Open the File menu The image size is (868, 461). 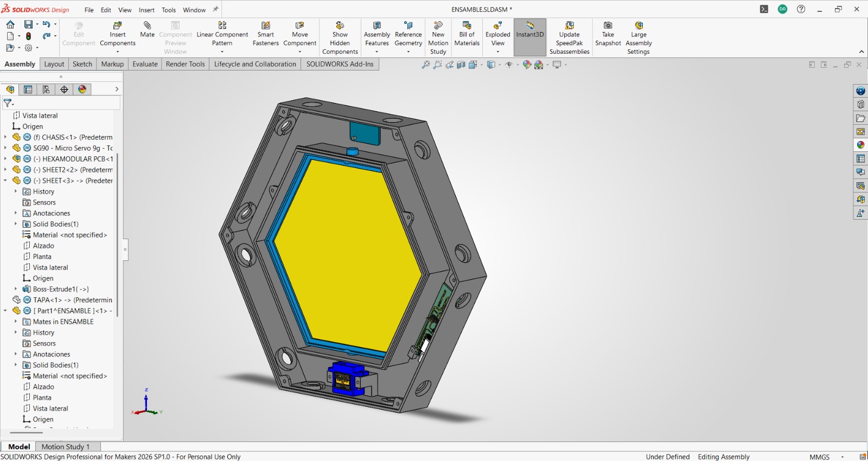(x=89, y=10)
